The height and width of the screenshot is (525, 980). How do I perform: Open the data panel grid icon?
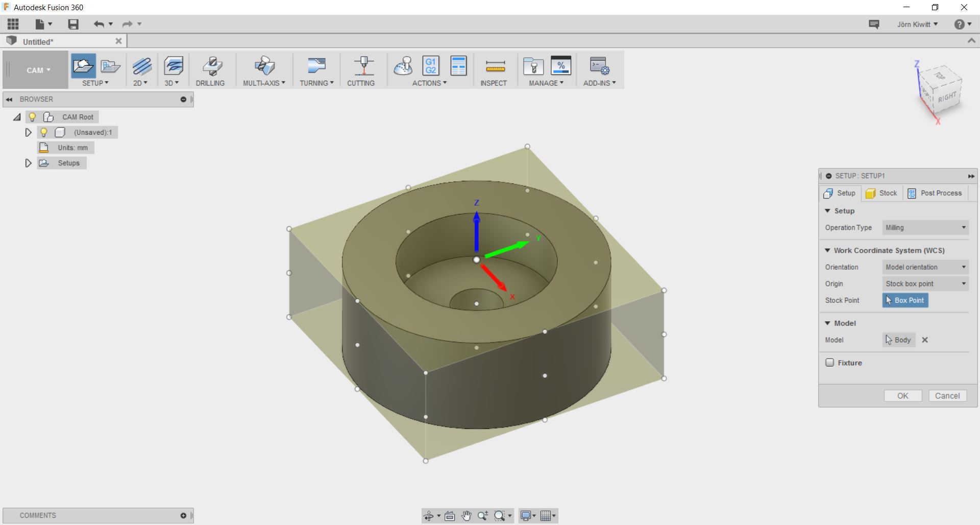(x=13, y=24)
